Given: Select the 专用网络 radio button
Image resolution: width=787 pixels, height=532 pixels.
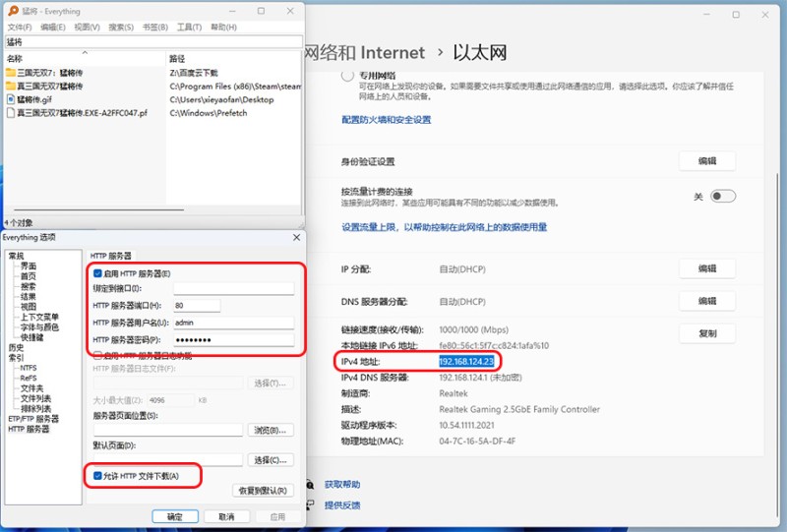Looking at the screenshot, I should tap(347, 76).
